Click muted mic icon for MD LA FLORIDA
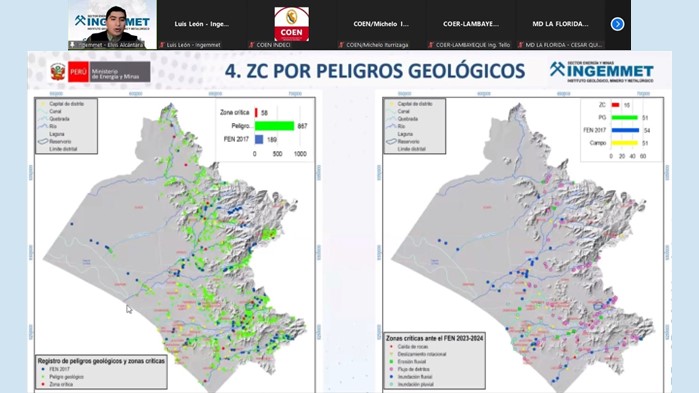 pos(521,45)
